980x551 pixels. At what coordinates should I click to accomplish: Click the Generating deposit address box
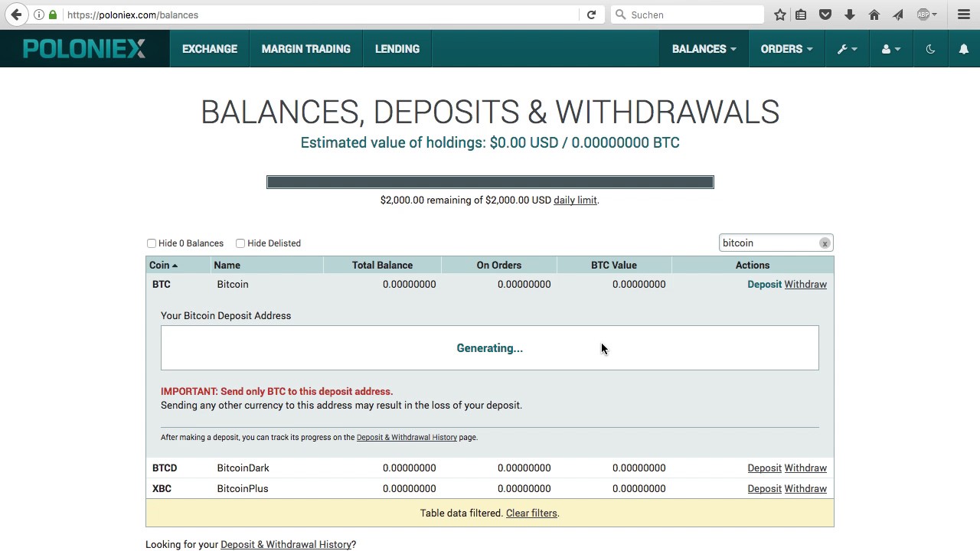490,348
